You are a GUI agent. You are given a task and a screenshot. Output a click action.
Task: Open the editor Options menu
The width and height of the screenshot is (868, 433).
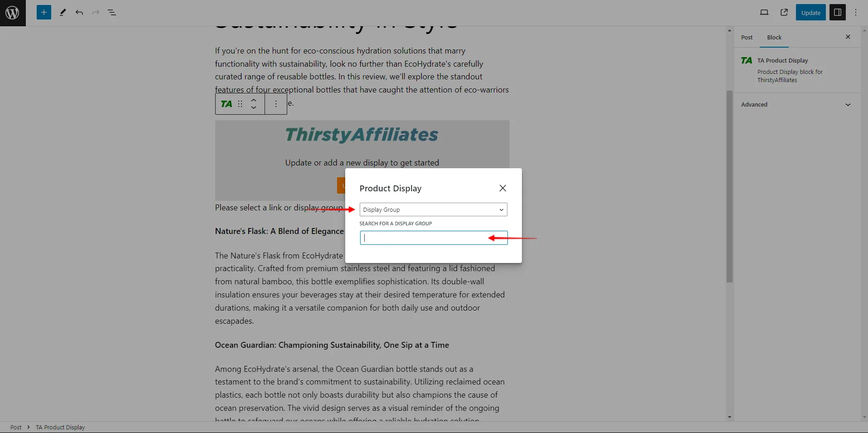[856, 12]
